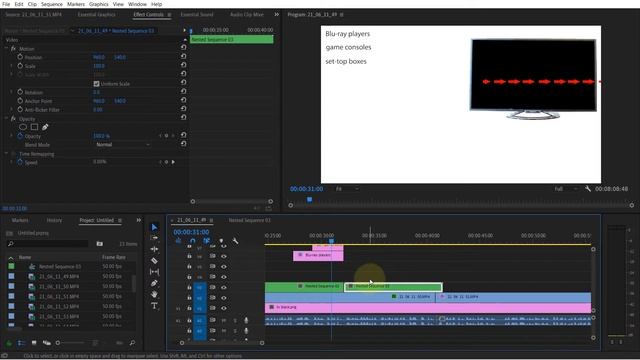Reset the Position parameter
The width and height of the screenshot is (640, 360).
click(x=184, y=56)
